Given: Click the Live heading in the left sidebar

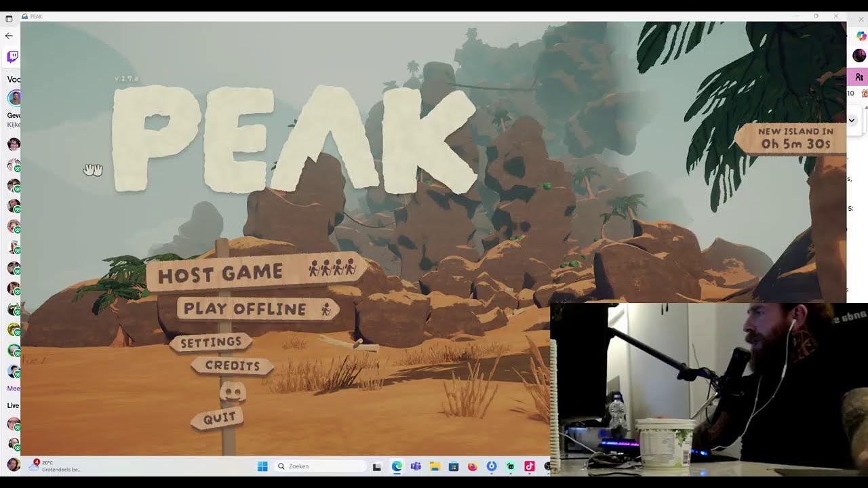Looking at the screenshot, I should click(13, 405).
